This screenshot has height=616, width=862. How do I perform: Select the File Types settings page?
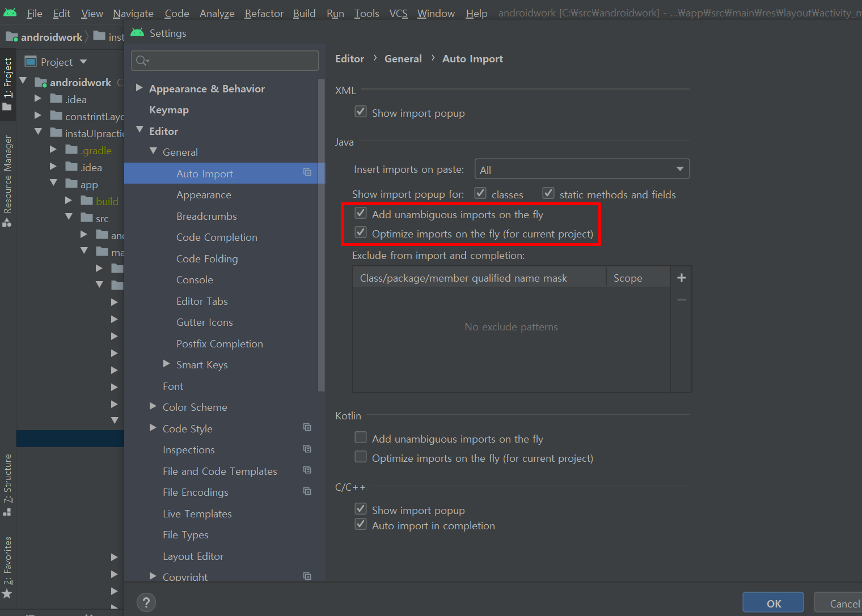pyautogui.click(x=185, y=534)
